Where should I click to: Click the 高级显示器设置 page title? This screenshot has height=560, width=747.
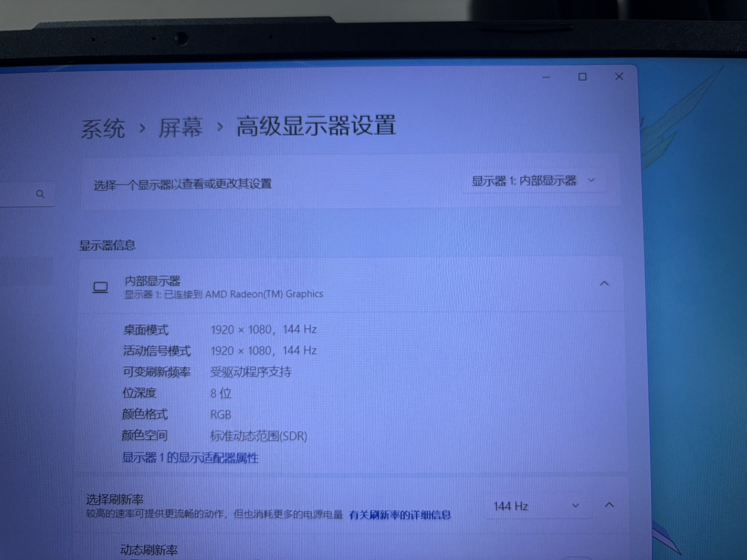pos(316,126)
